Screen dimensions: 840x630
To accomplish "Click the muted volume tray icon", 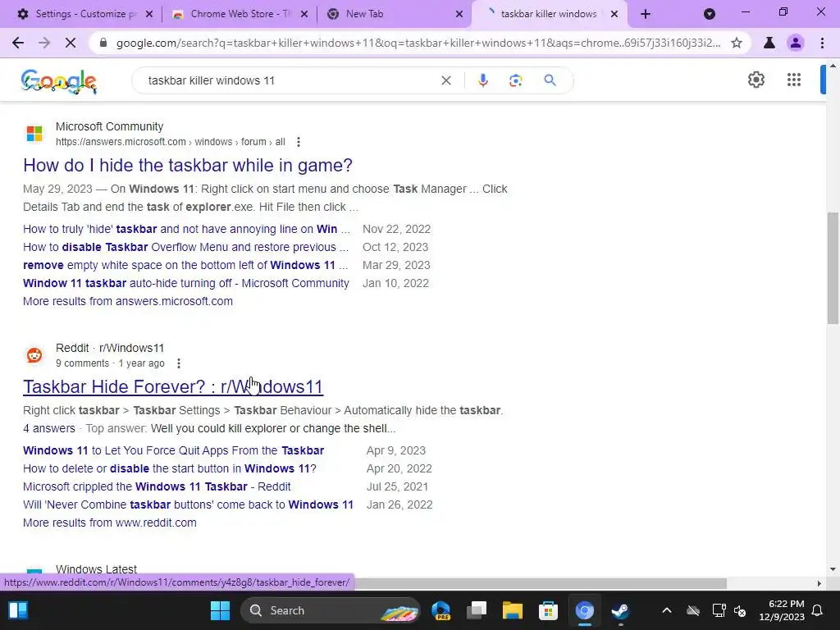I will 740,610.
